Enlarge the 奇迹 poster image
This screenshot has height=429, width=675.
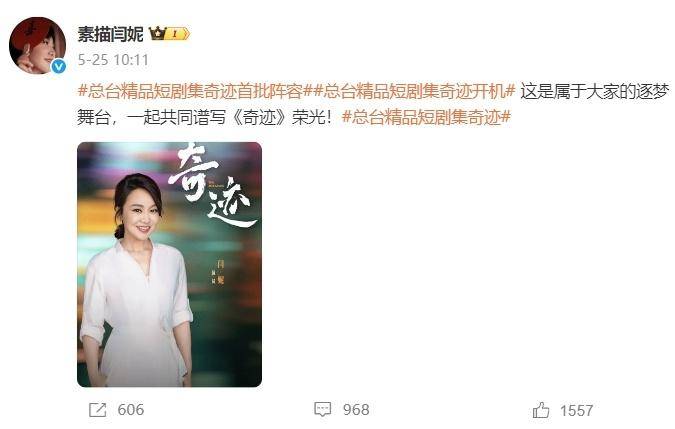tap(169, 264)
